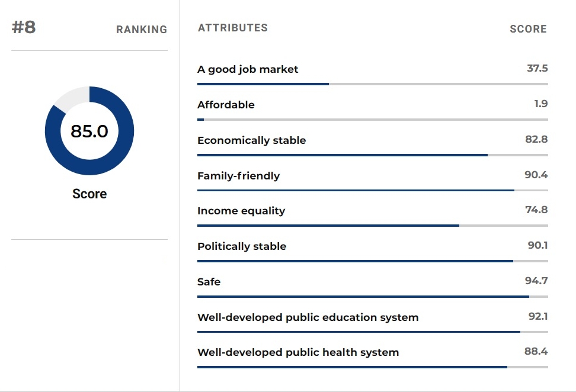The height and width of the screenshot is (392, 576).
Task: Select the Safe attribute label
Action: [x=209, y=282]
